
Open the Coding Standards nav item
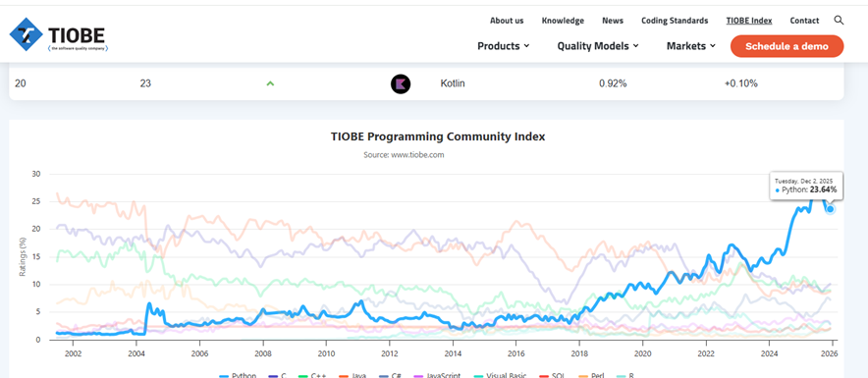pyautogui.click(x=675, y=21)
